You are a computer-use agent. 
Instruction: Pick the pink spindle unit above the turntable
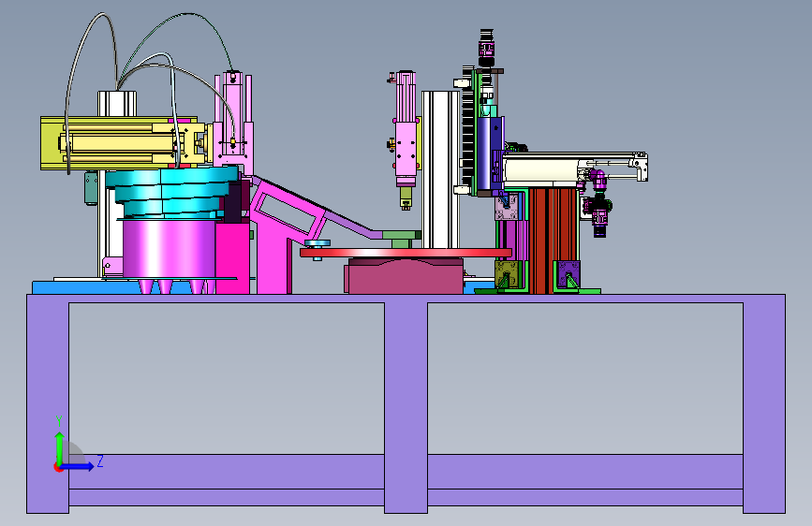tap(406, 129)
